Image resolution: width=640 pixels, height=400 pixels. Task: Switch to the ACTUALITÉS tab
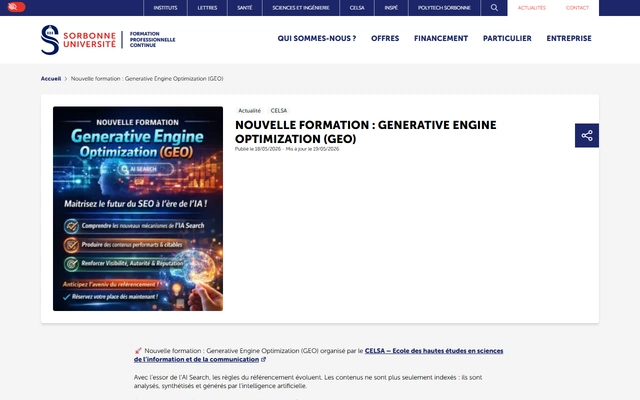point(531,8)
